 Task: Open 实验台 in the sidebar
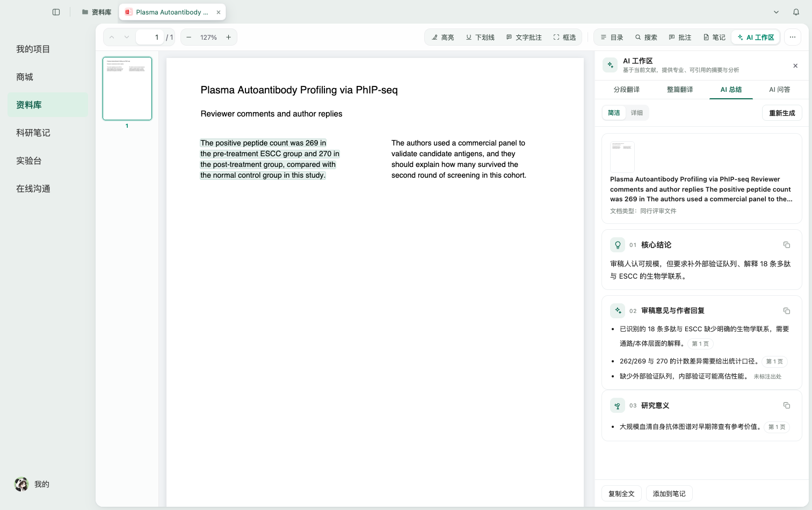point(48,161)
